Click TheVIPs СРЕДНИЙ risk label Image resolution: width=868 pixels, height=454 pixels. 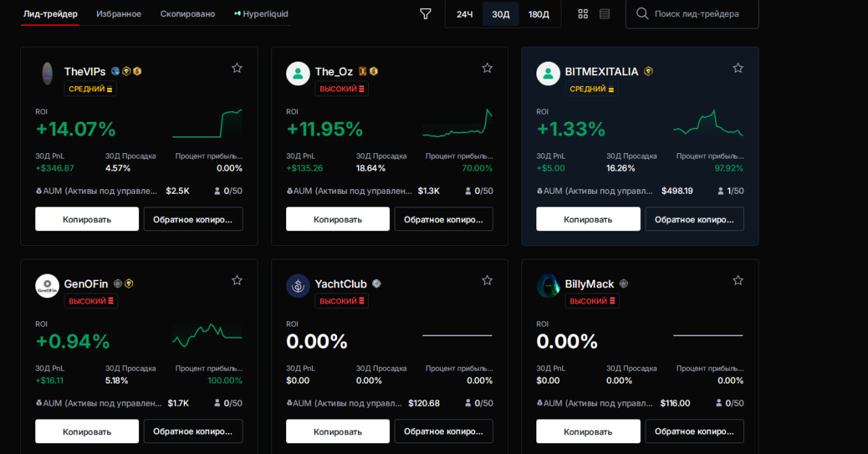click(x=90, y=89)
